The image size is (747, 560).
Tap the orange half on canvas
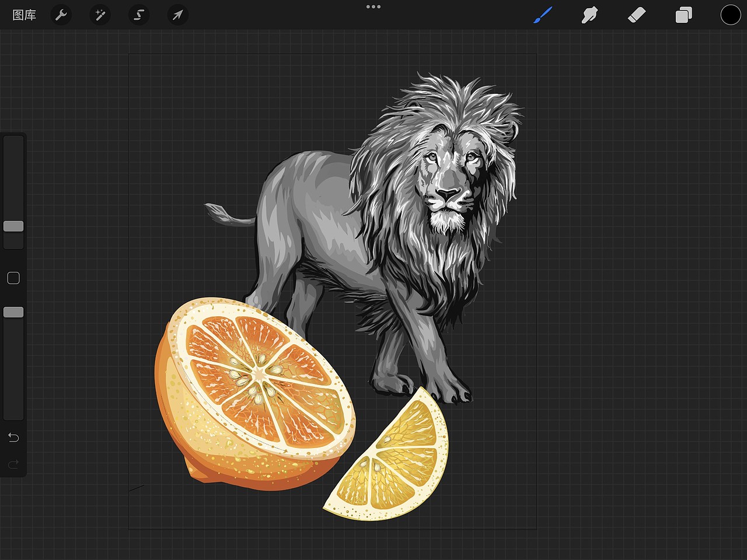(255, 394)
